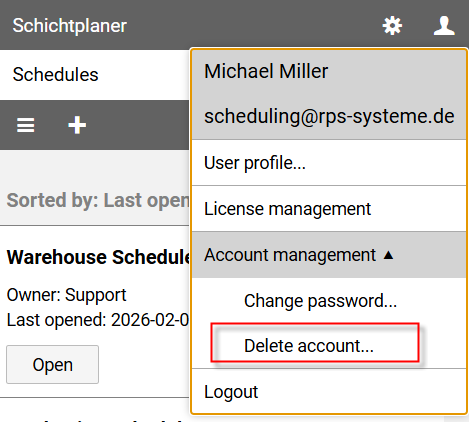The width and height of the screenshot is (469, 422).
Task: Click the Schichtplaner app title
Action: click(x=70, y=26)
